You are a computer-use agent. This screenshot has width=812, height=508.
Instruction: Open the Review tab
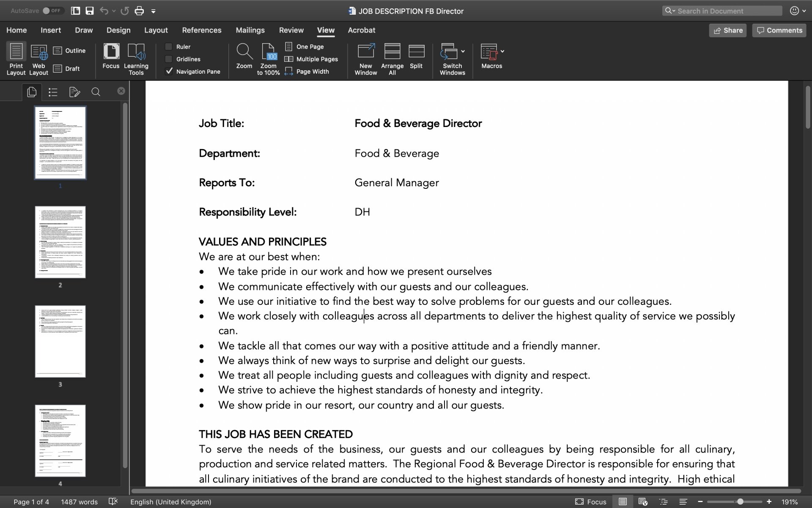point(291,30)
